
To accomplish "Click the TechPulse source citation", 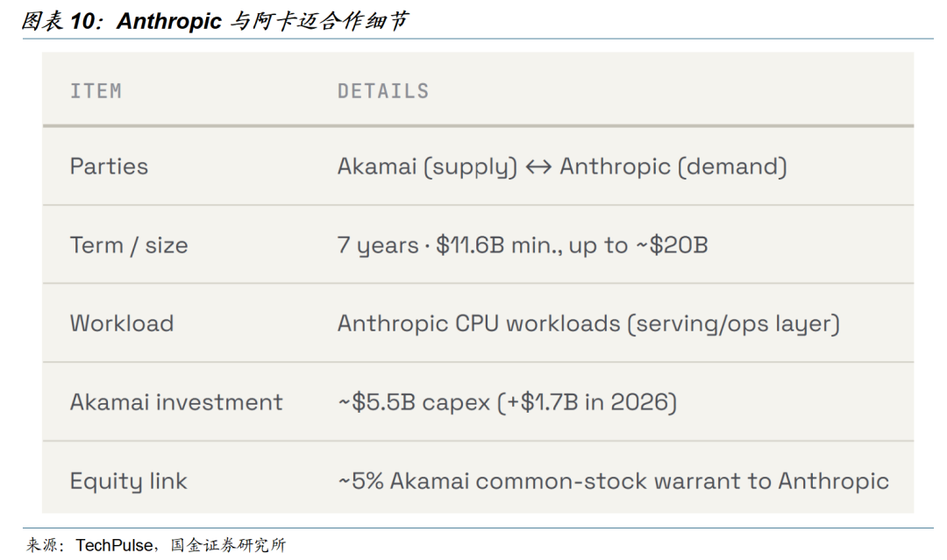I will (113, 545).
